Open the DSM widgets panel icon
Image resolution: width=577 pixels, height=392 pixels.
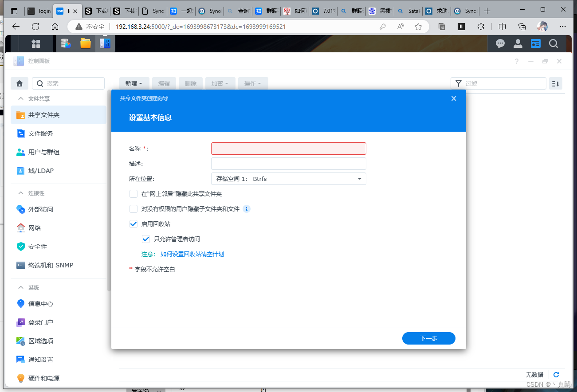tap(536, 43)
